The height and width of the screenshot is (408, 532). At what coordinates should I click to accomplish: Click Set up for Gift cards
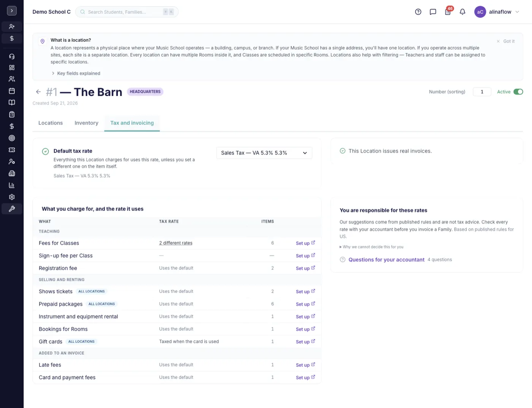click(x=306, y=342)
